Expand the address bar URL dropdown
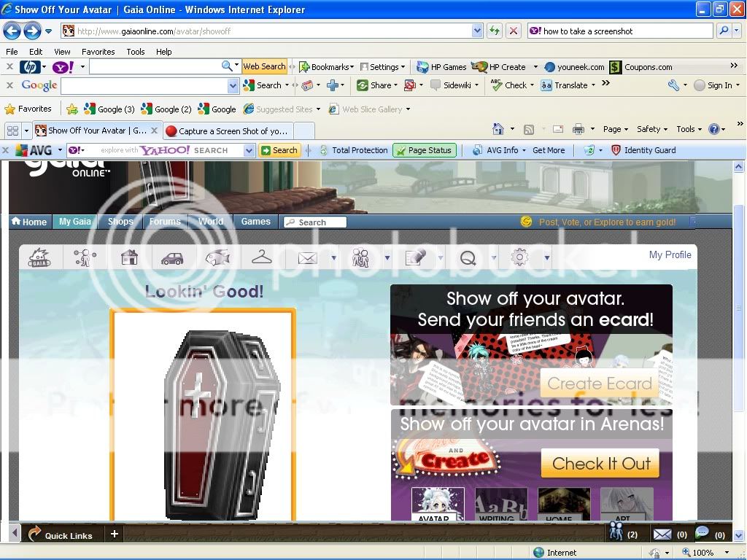This screenshot has width=747, height=560. [x=477, y=31]
